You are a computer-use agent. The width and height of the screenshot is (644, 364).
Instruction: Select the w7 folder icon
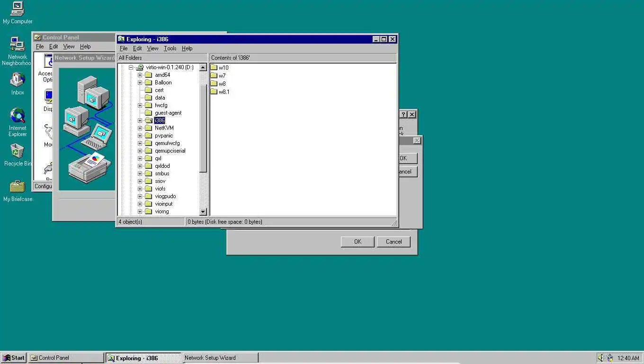214,75
